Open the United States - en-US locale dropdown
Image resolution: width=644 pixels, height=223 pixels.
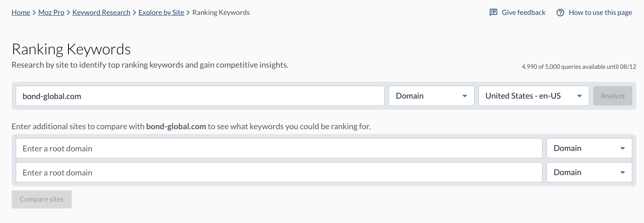(533, 96)
